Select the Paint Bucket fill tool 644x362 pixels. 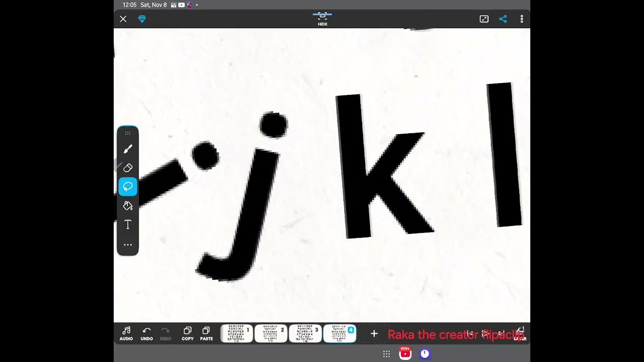(128, 206)
